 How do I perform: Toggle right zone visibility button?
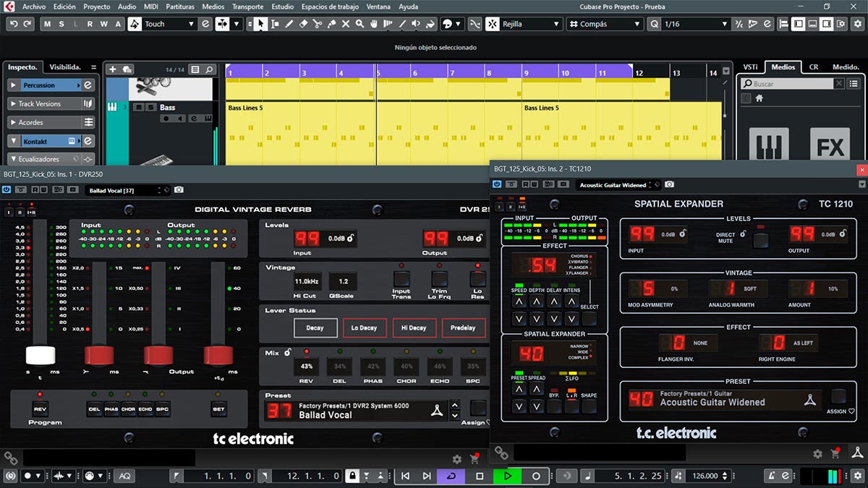[x=827, y=24]
